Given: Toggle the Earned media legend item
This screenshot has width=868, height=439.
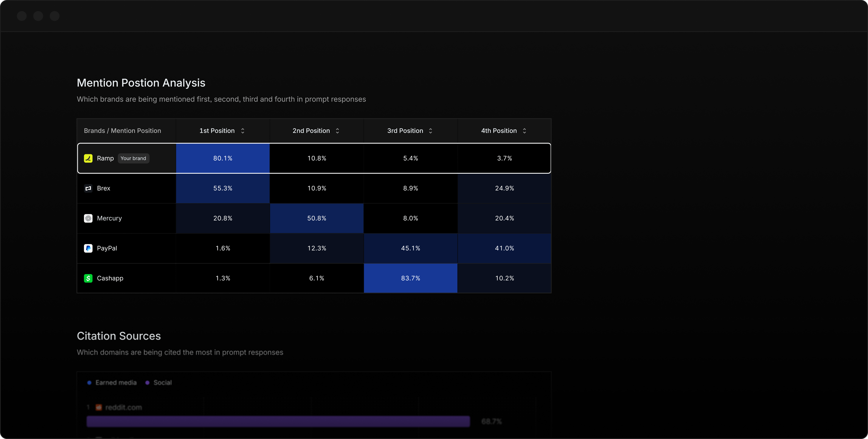Looking at the screenshot, I should tap(112, 382).
